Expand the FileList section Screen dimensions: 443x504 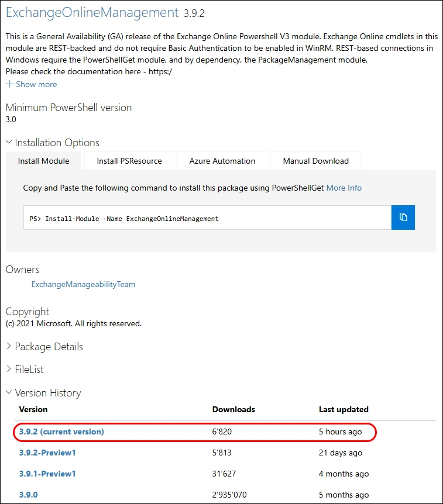tap(25, 370)
